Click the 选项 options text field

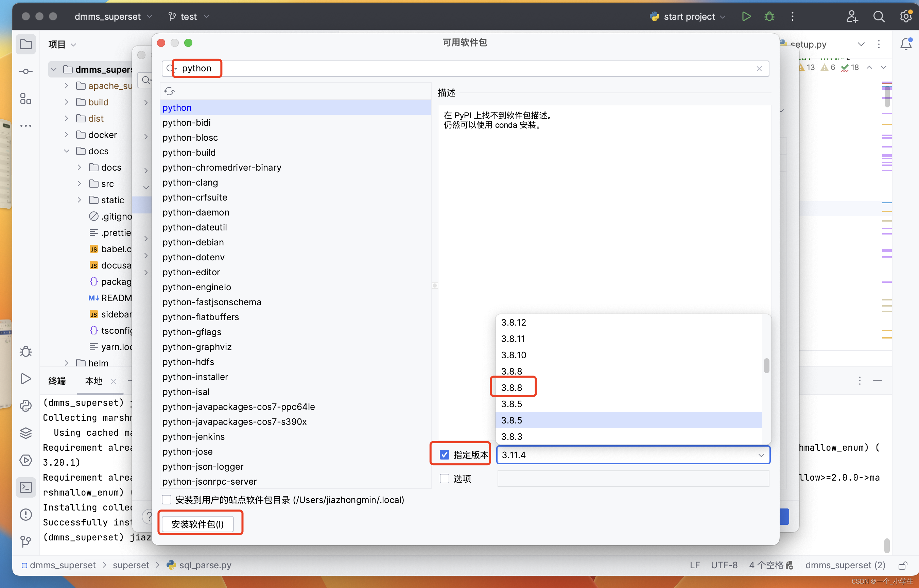tap(632, 479)
